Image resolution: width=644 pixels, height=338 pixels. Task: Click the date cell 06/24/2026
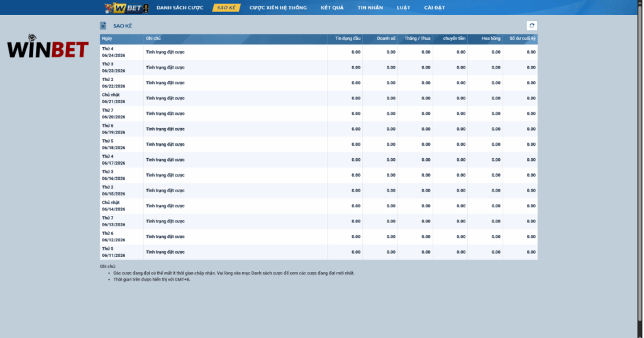[x=121, y=52]
